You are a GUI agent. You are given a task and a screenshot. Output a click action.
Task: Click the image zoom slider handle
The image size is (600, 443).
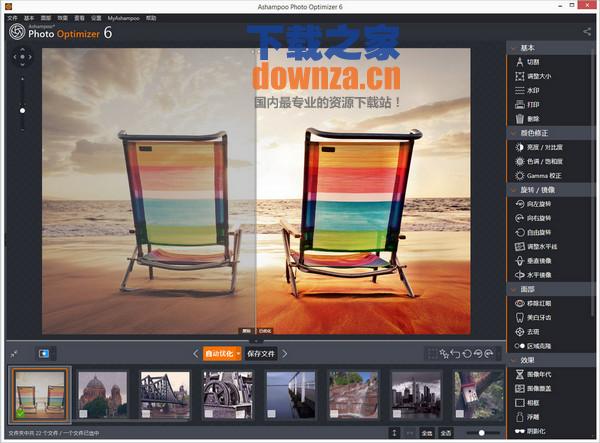click(x=23, y=111)
